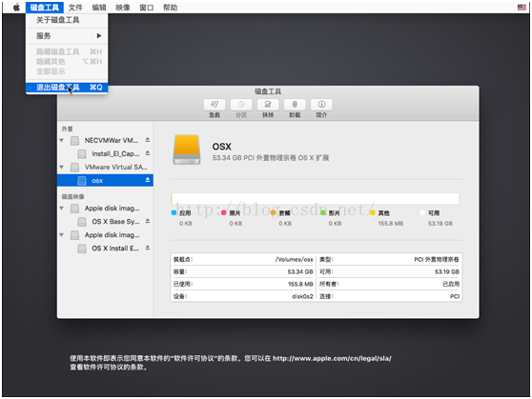This screenshot has height=399, width=532.
Task: Click the First Aid (急救) toolbar icon
Action: pyautogui.click(x=215, y=105)
